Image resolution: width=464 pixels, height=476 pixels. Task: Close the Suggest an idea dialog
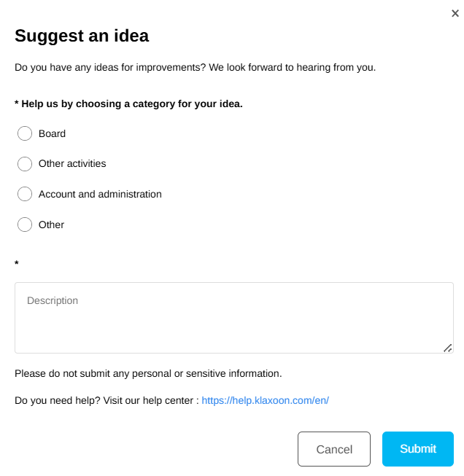point(455,13)
